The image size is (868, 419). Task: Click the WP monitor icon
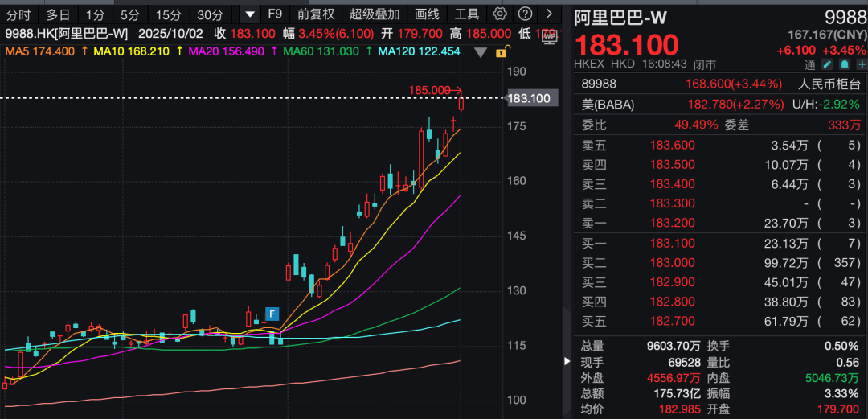[550, 35]
